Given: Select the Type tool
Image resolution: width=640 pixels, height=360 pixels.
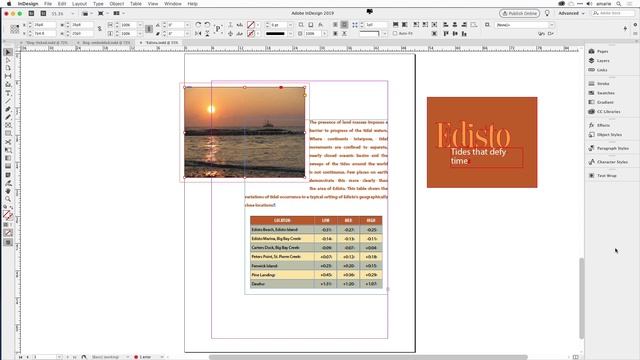Looking at the screenshot, I should [x=8, y=93].
